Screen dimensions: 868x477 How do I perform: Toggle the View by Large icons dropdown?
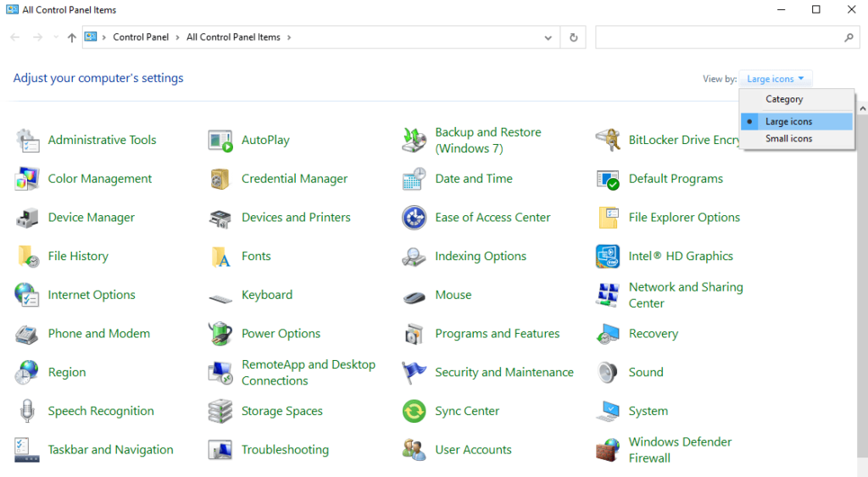(775, 79)
